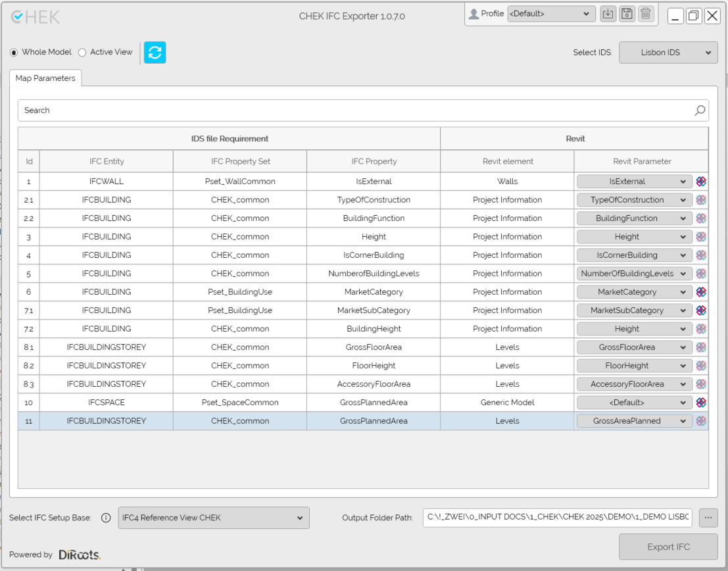Click into the Search parameters field
728x571 pixels.
355,111
